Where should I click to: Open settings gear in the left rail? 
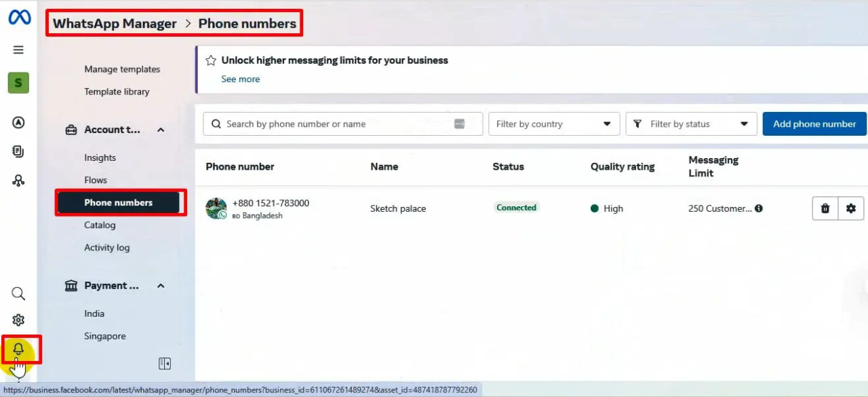[18, 320]
